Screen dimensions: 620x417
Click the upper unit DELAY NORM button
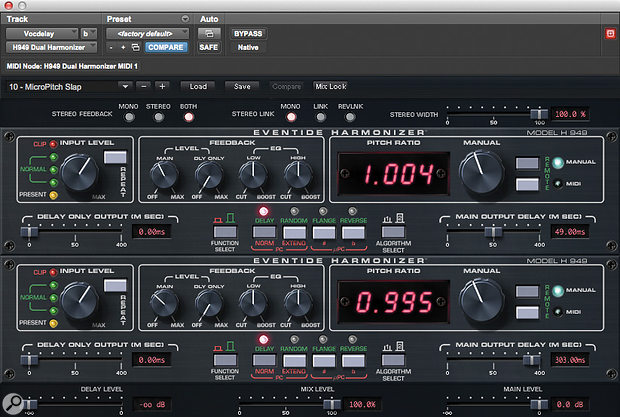coord(264,232)
